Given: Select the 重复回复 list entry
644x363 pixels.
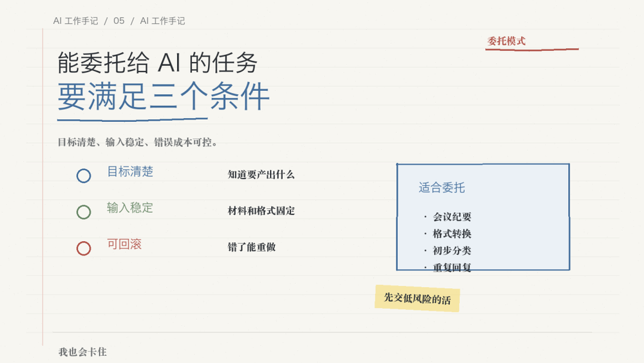Looking at the screenshot, I should click(452, 267).
